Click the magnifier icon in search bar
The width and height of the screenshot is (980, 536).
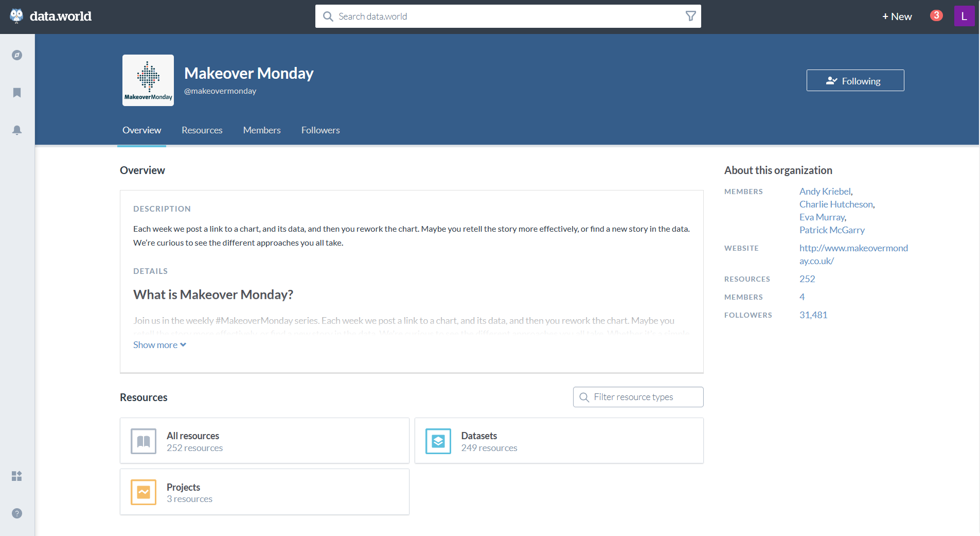point(328,16)
